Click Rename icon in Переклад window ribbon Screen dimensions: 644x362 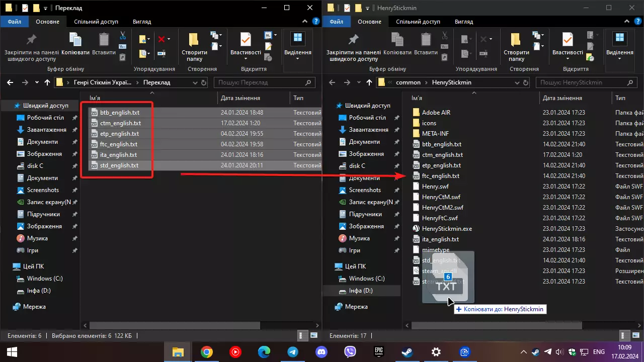pyautogui.click(x=162, y=53)
